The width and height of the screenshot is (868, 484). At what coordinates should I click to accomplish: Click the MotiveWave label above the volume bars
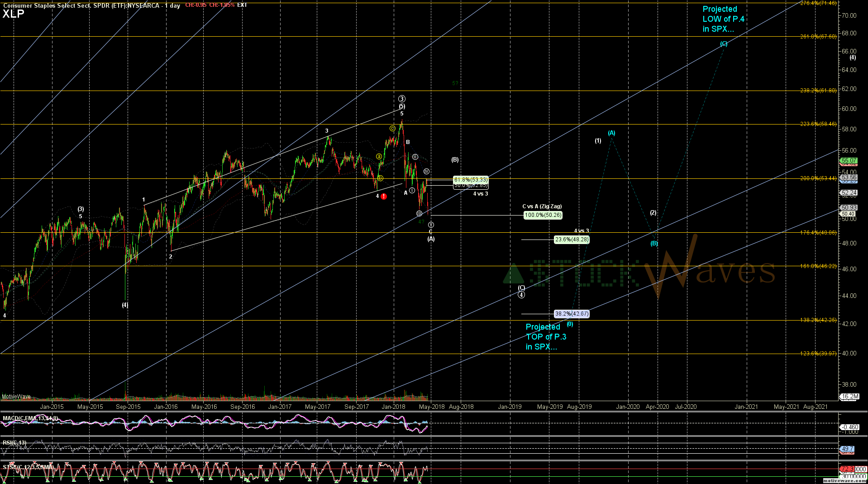16,397
